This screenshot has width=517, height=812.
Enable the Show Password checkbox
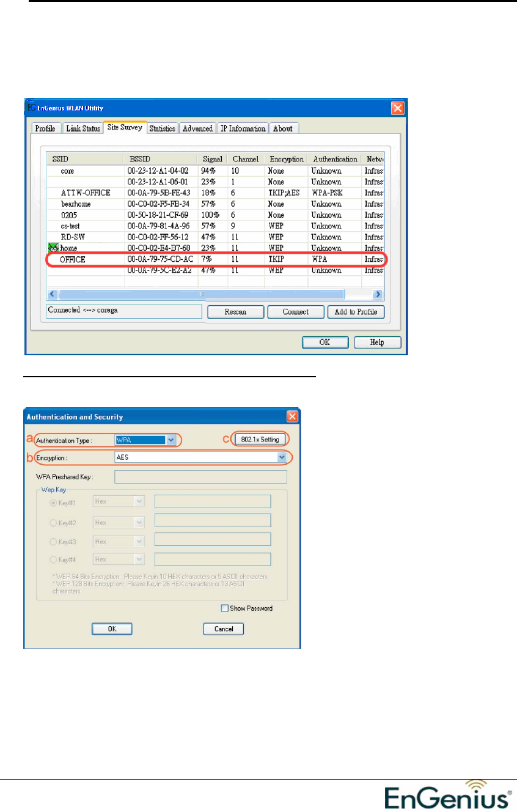tap(225, 608)
